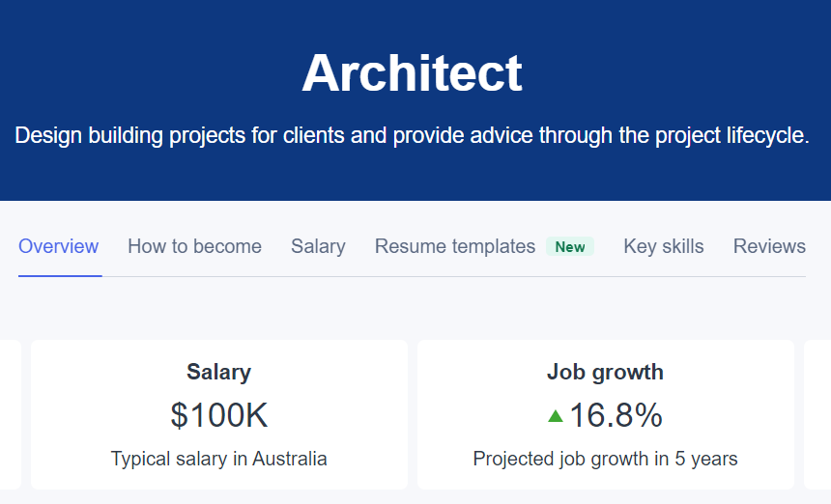
Task: Go to the Key skills tab
Action: click(x=664, y=246)
